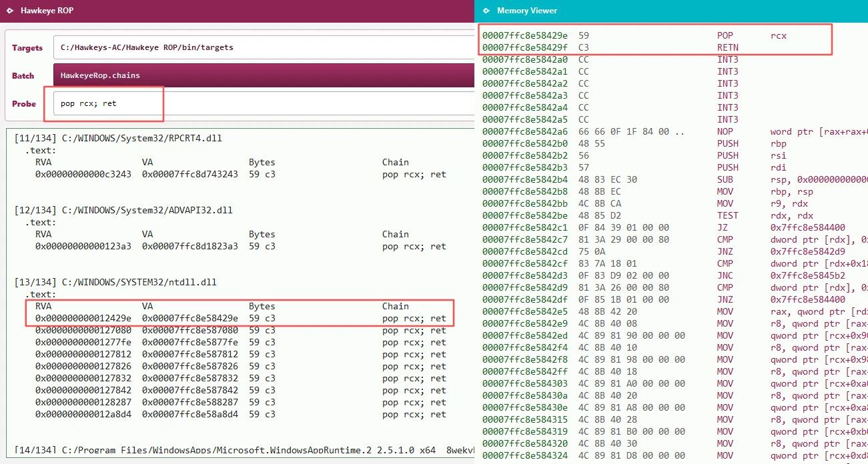
Task: Click the Memory Viewer window title icon
Action: [x=485, y=11]
